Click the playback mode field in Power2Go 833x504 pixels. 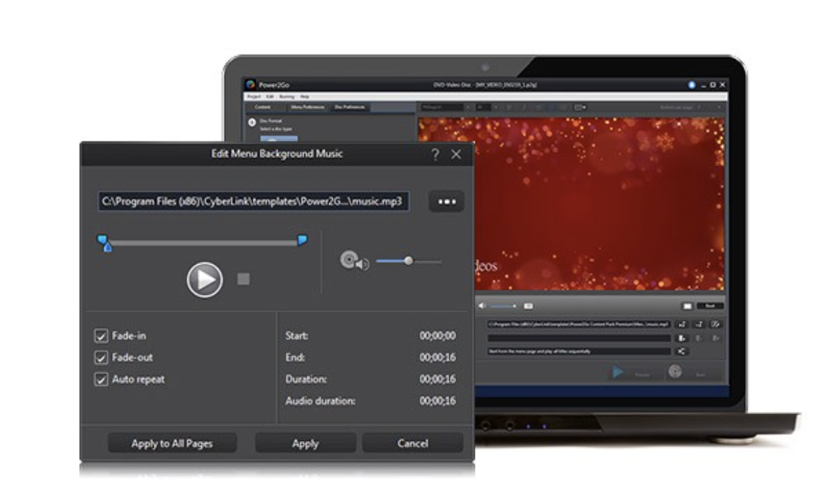579,351
